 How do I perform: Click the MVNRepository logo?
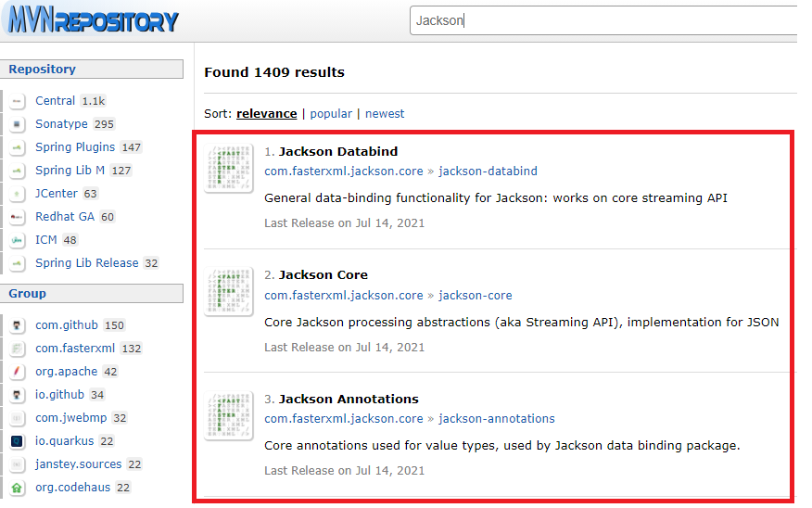point(94,20)
